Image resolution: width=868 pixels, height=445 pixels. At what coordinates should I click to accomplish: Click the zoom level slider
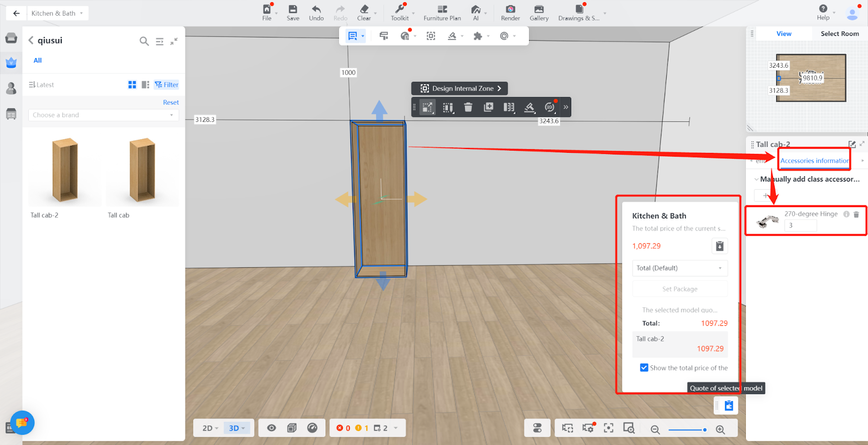(x=687, y=429)
